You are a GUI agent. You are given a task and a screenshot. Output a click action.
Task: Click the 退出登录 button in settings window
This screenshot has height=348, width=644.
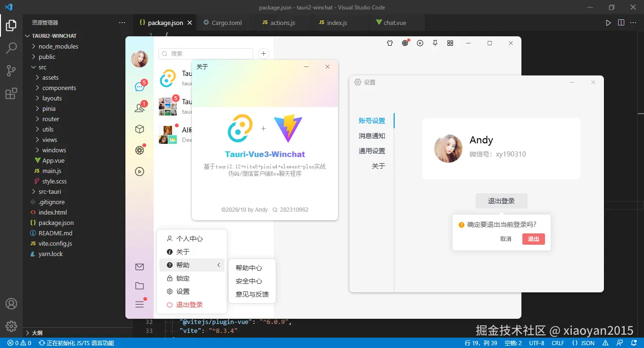(501, 201)
